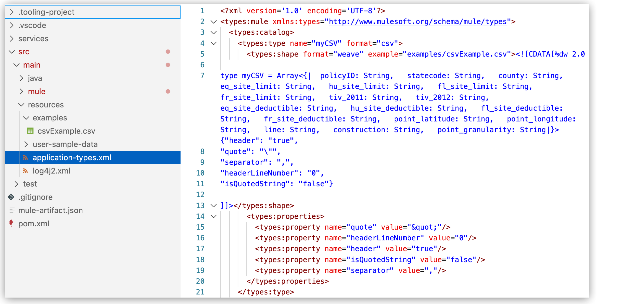Click the examples folder entry
The image size is (644, 304).
(50, 118)
